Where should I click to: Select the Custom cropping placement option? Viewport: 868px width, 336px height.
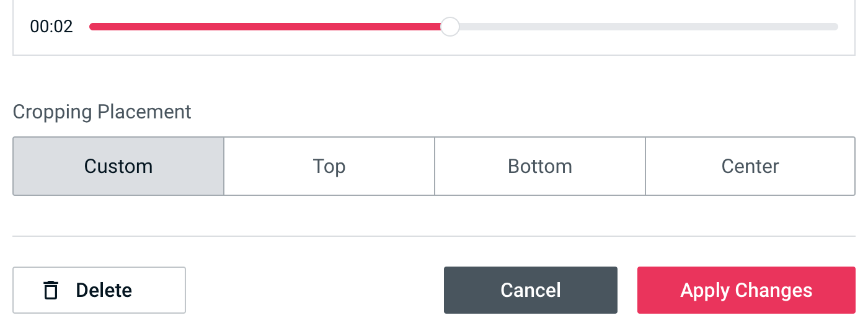[118, 166]
